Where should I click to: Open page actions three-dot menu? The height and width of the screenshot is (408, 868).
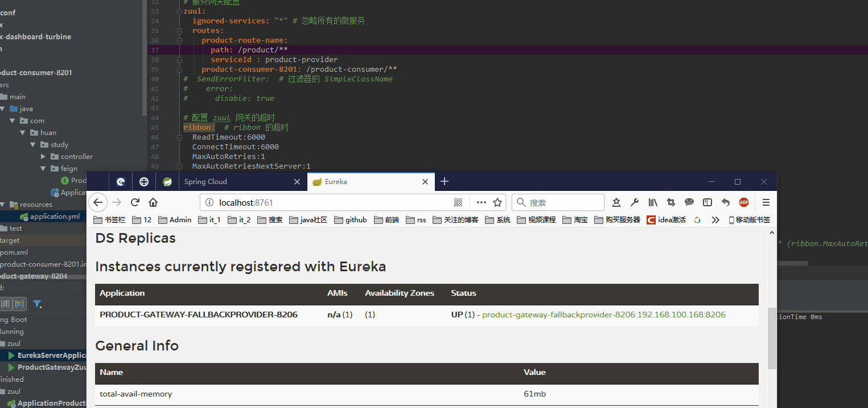481,202
